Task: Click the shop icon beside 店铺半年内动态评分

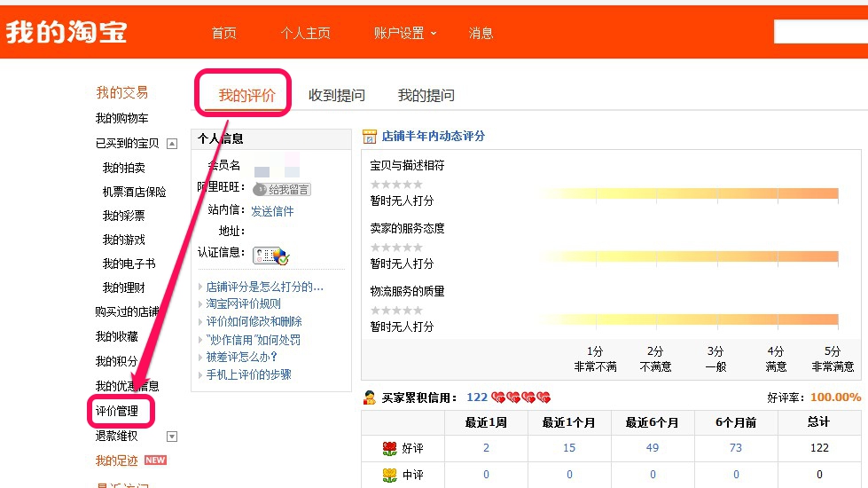Action: click(369, 137)
